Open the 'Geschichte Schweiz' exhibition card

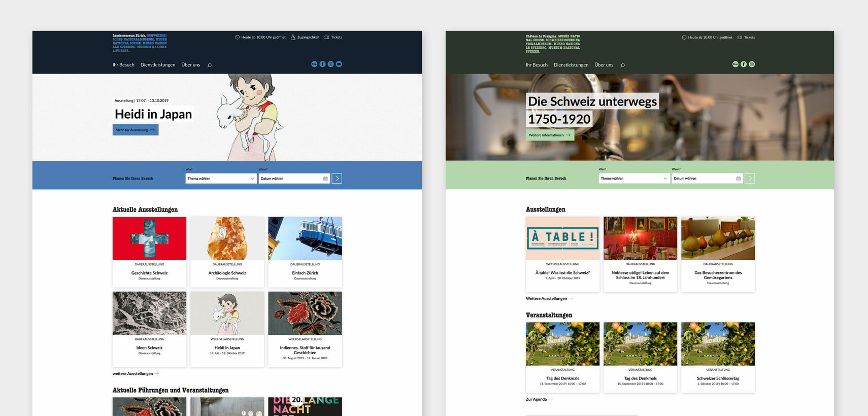point(149,252)
